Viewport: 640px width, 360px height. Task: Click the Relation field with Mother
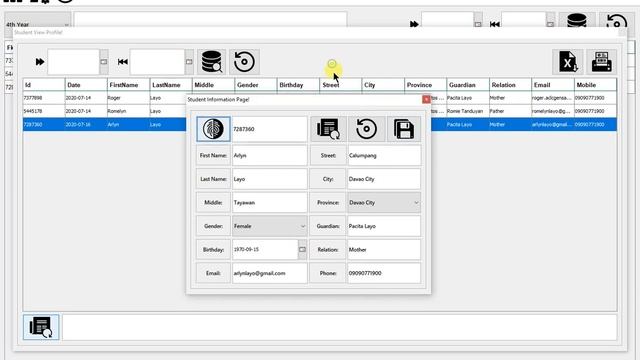point(384,249)
